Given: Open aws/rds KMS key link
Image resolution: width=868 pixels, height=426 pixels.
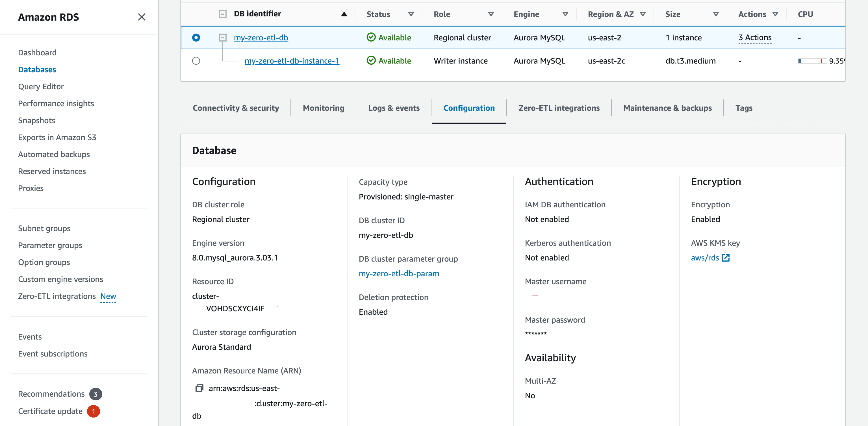Looking at the screenshot, I should (705, 258).
